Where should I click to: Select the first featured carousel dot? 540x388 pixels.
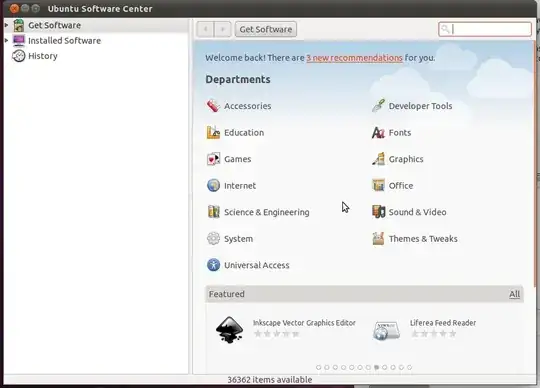point(319,367)
